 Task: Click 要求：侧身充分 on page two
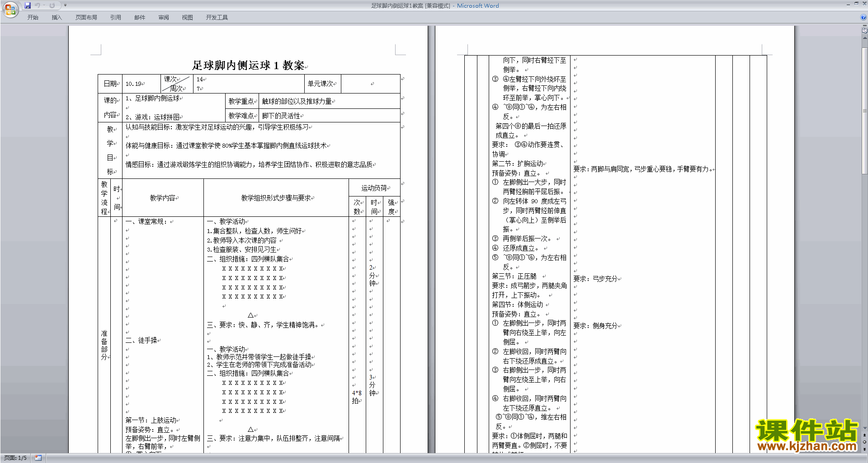point(595,326)
